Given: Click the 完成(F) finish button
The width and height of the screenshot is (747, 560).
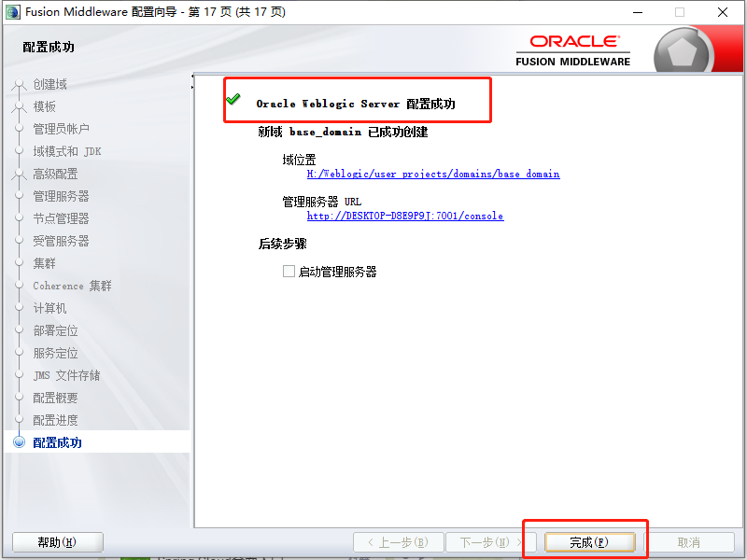Looking at the screenshot, I should (x=589, y=542).
